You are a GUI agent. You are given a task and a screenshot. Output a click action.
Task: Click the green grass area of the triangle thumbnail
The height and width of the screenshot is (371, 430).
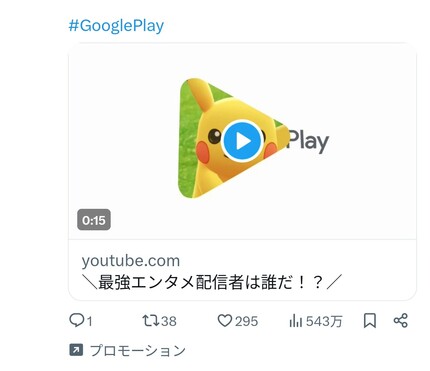click(187, 143)
